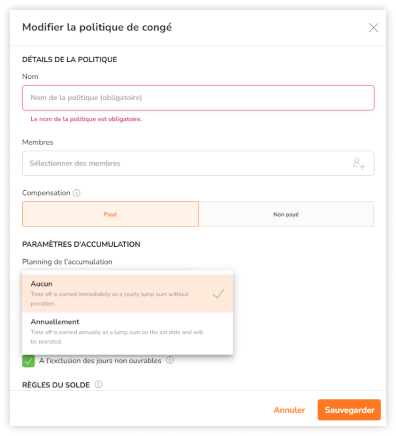
Task: Click the green checkmark on Aucun option
Action: [x=218, y=293]
